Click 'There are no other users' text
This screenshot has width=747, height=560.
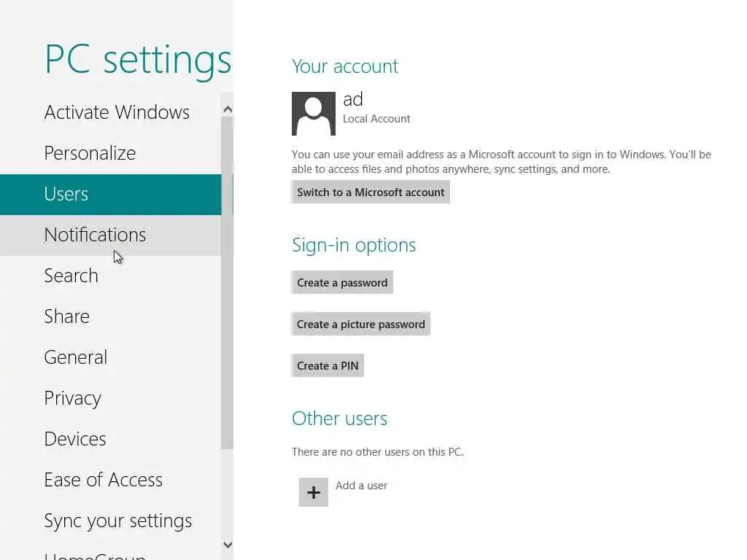tap(377, 452)
